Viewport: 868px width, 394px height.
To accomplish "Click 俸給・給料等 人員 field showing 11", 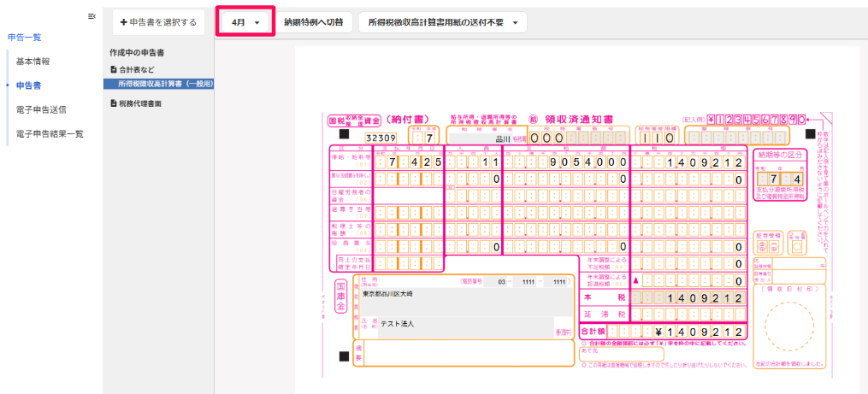I will pos(474,162).
